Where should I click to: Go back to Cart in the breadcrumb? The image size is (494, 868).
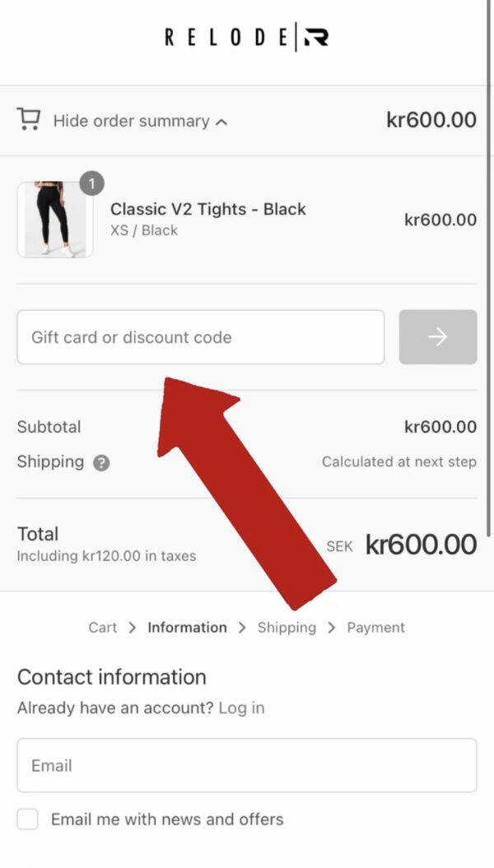click(x=102, y=627)
